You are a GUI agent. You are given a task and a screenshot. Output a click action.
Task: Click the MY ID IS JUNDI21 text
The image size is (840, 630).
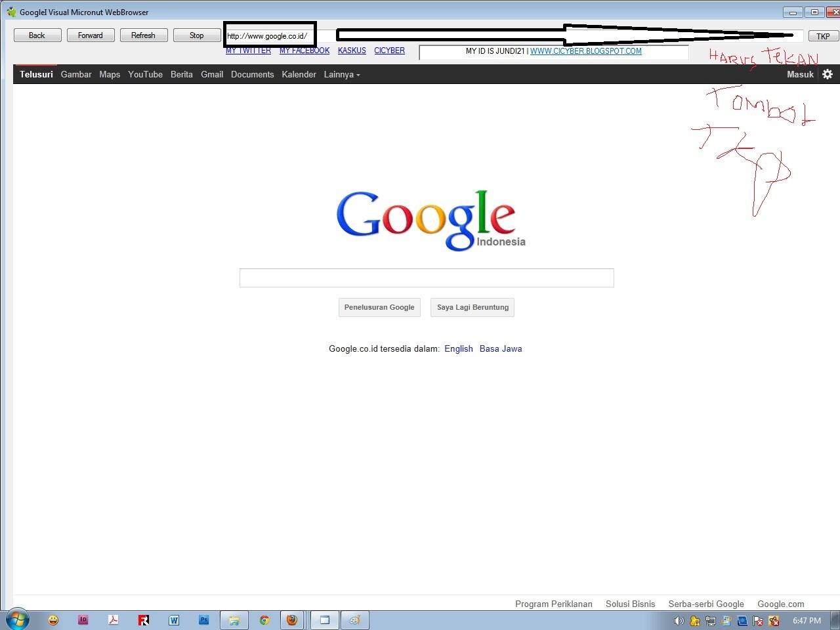click(x=495, y=51)
